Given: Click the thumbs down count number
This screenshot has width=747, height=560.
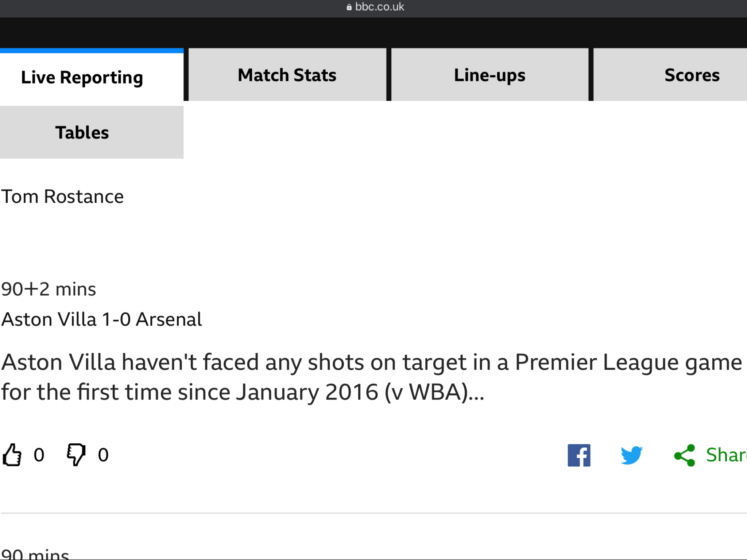Looking at the screenshot, I should [103, 455].
